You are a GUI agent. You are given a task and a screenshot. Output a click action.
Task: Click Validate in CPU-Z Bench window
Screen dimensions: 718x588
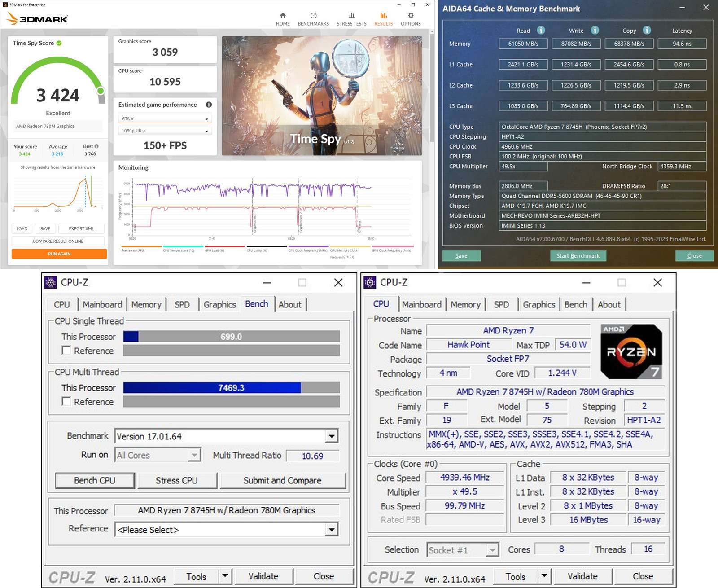pyautogui.click(x=263, y=576)
